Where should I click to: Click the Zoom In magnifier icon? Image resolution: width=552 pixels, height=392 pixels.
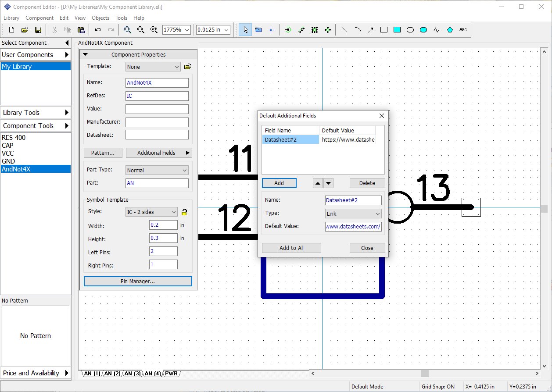pyautogui.click(x=127, y=30)
